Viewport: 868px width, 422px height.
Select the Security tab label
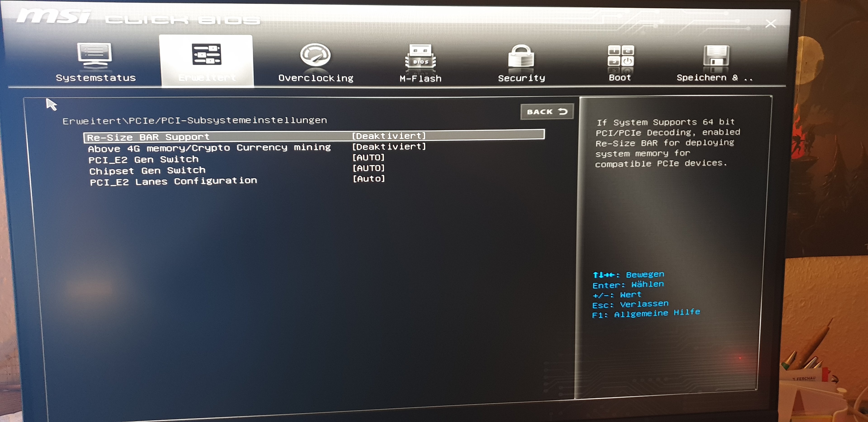pos(521,78)
